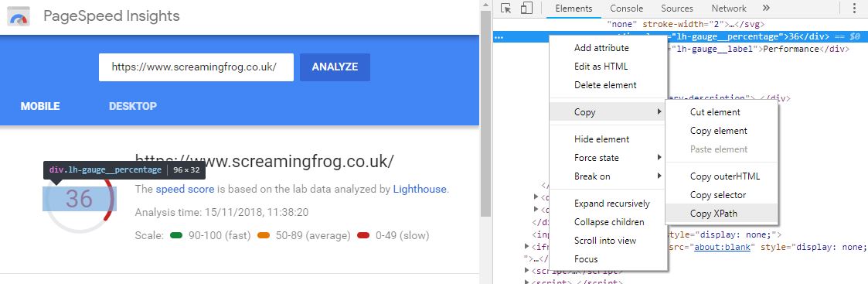Click the 36 performance score gauge
Image resolution: width=868 pixels, height=284 pixels.
point(79,198)
